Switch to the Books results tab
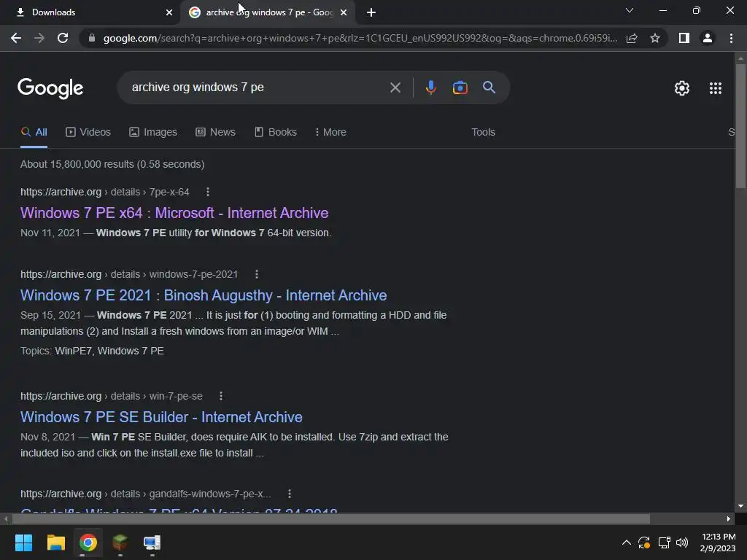747x560 pixels. tap(275, 133)
